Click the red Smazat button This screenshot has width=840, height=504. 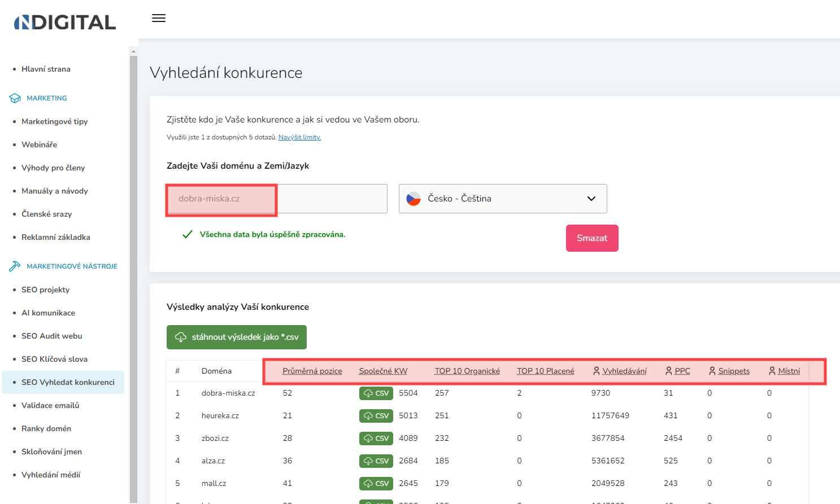coord(592,238)
